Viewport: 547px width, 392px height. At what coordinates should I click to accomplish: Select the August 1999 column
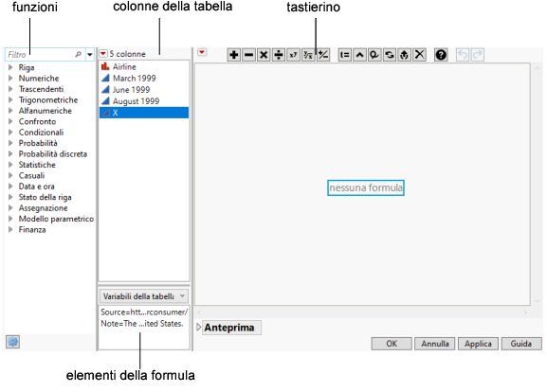[144, 101]
